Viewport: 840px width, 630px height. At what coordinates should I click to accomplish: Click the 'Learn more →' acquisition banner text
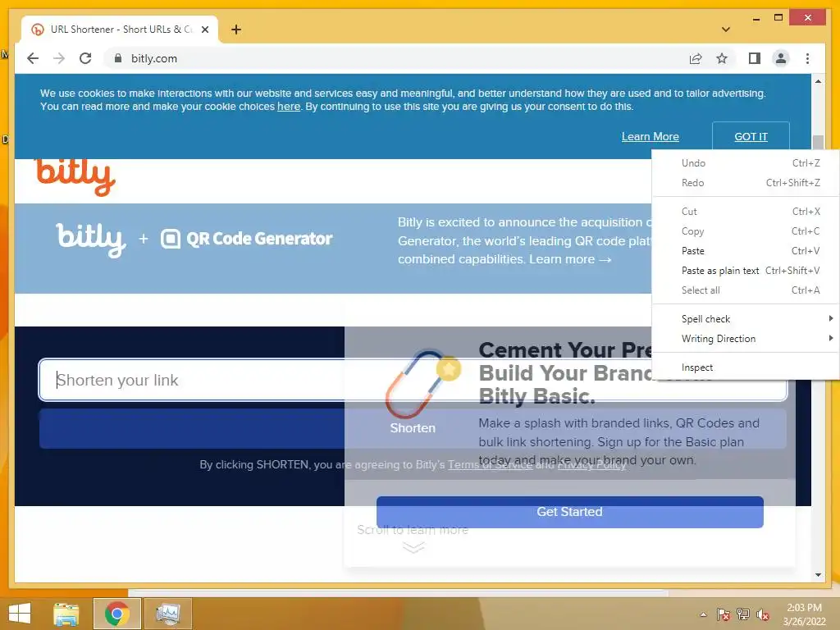570,259
